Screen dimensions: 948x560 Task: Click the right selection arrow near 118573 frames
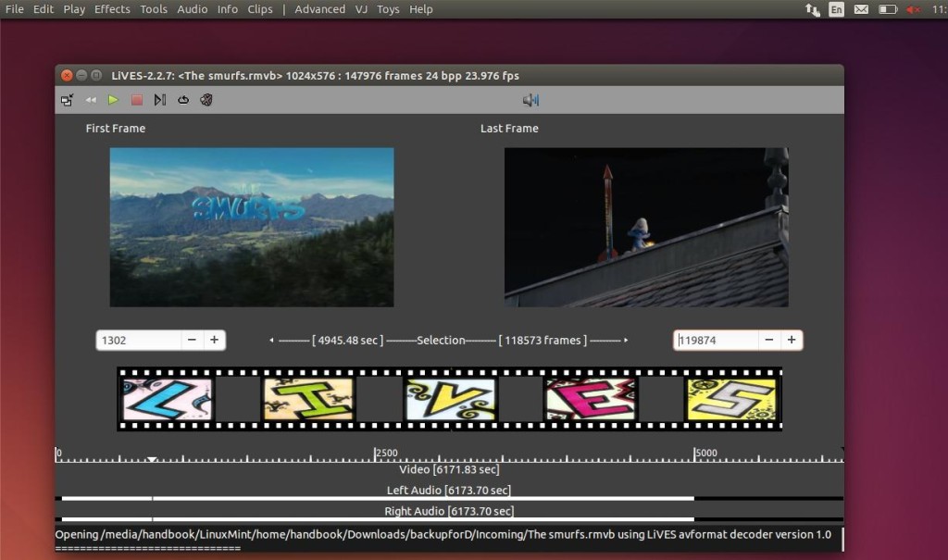coord(626,341)
